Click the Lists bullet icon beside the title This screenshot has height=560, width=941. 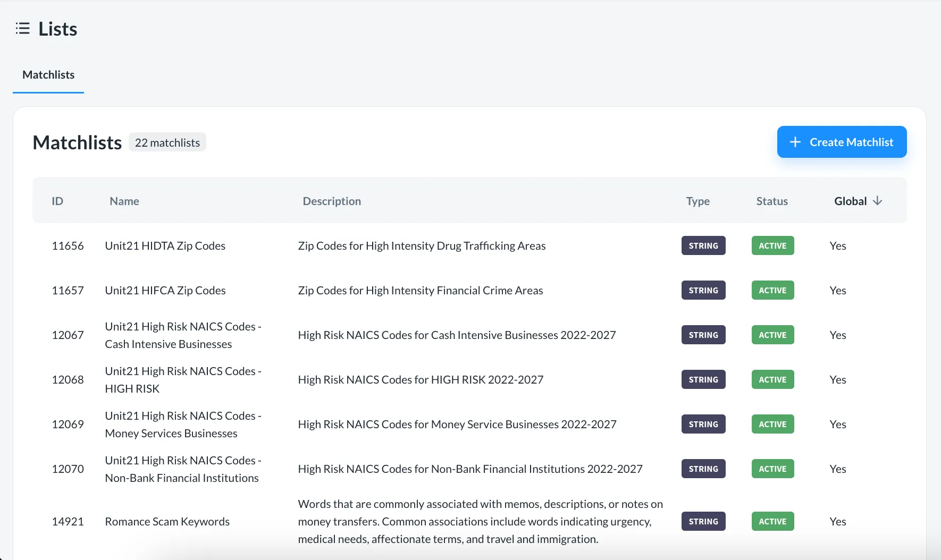[22, 29]
